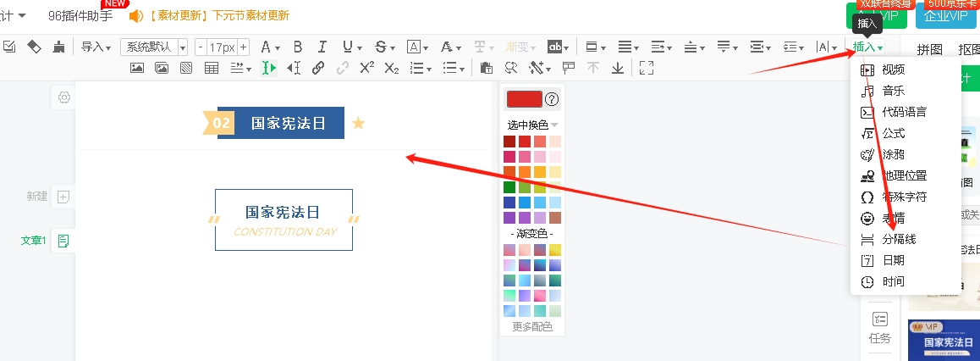The width and height of the screenshot is (980, 361).
Task: Open the 系统默认 font dropdown
Action: pos(154,47)
